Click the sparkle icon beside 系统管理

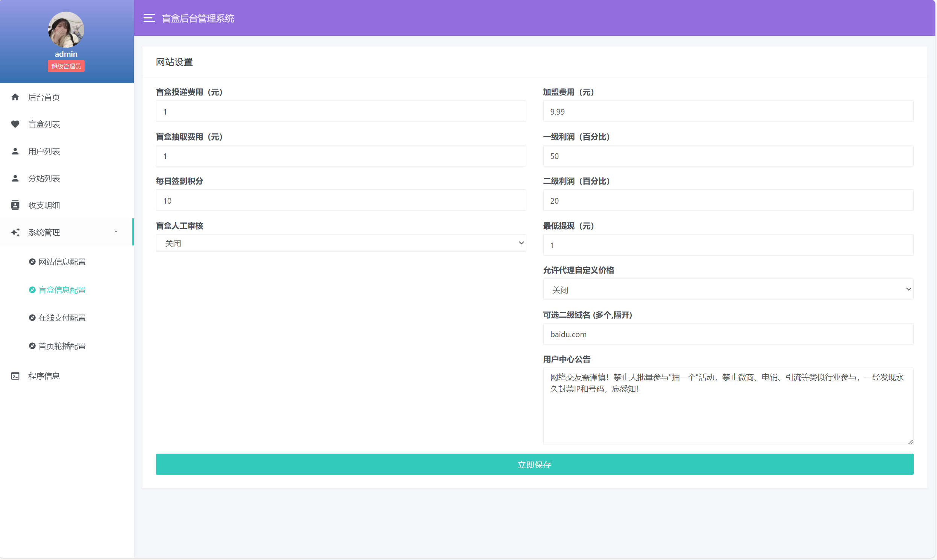15,232
